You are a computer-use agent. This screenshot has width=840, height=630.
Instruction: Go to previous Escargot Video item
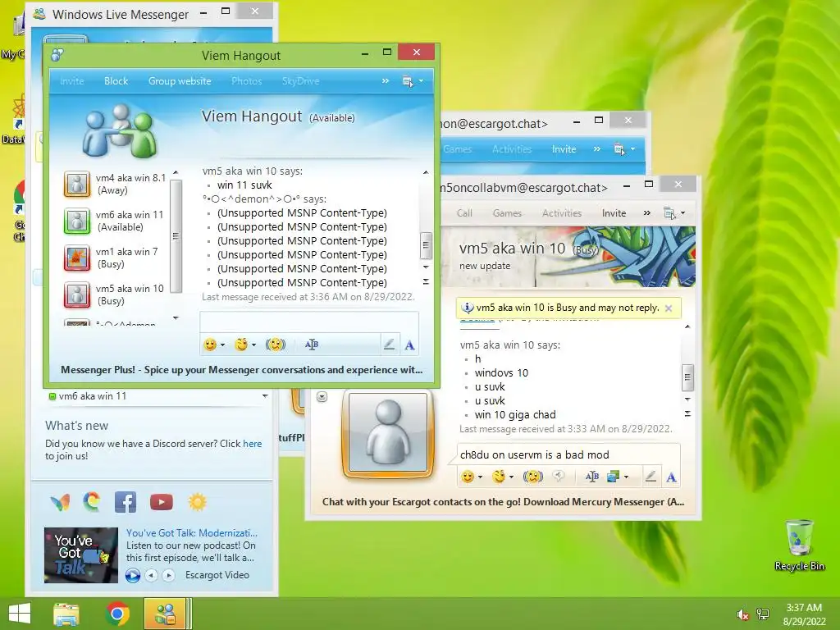[x=152, y=575]
